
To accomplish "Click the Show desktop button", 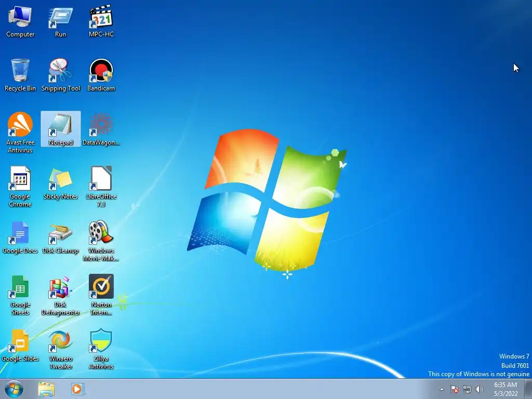I will [528, 389].
